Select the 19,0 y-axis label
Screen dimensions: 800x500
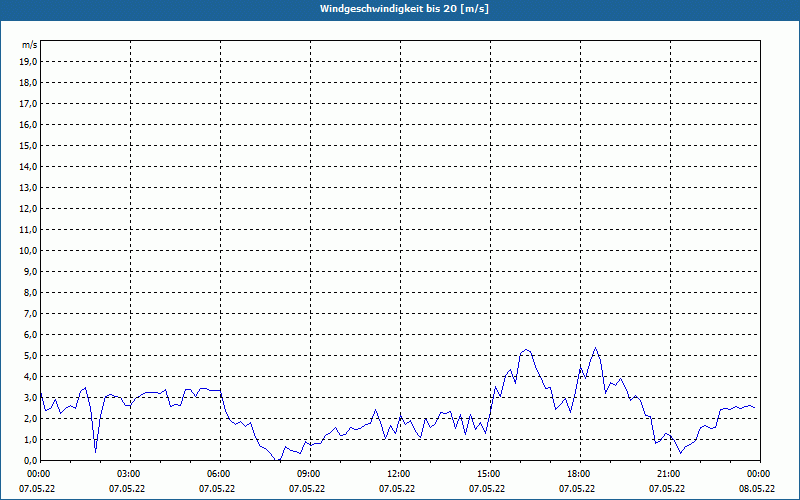(x=29, y=61)
